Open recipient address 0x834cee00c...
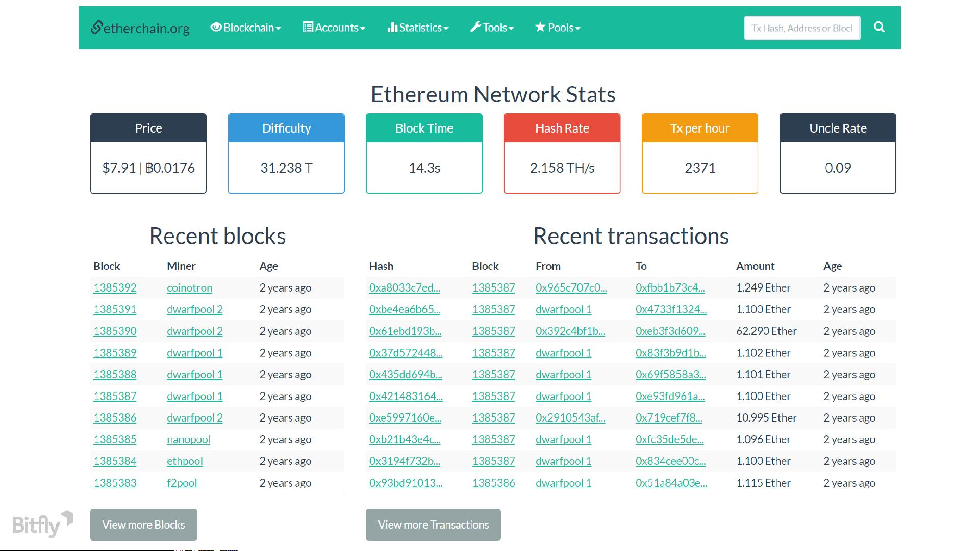 pos(670,461)
